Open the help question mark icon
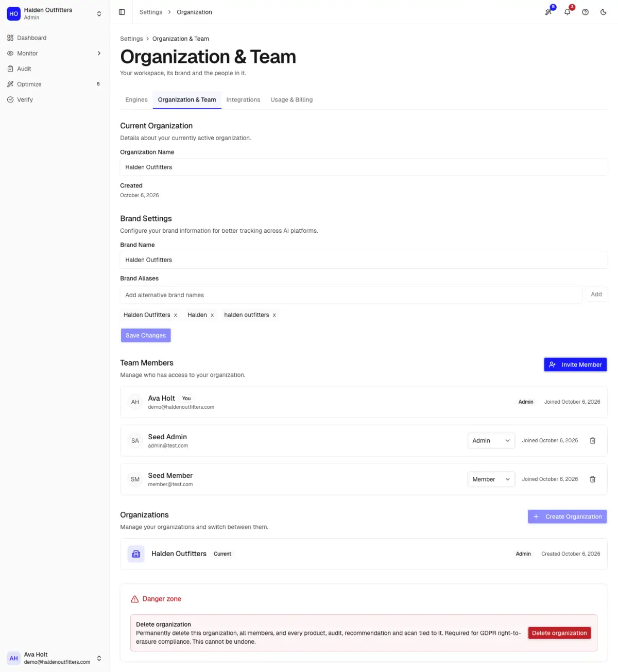618x672 pixels. pos(586,12)
